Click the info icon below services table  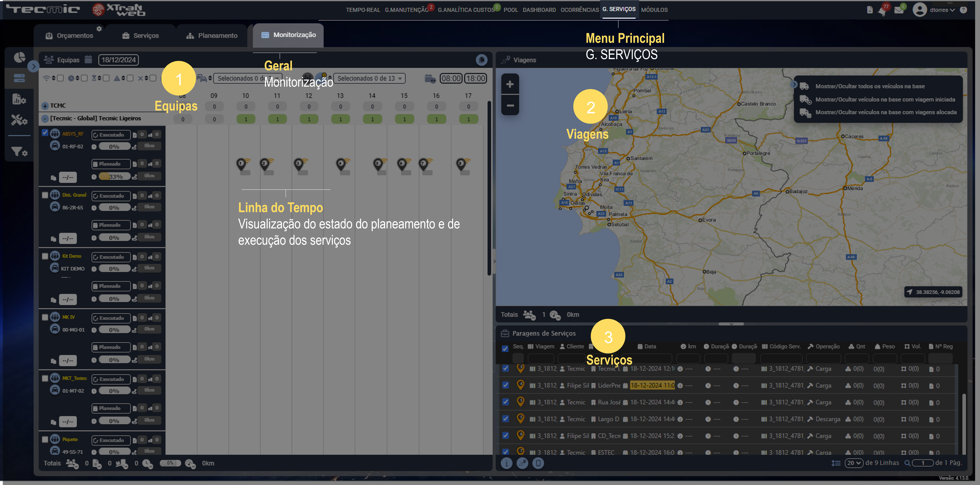506,463
